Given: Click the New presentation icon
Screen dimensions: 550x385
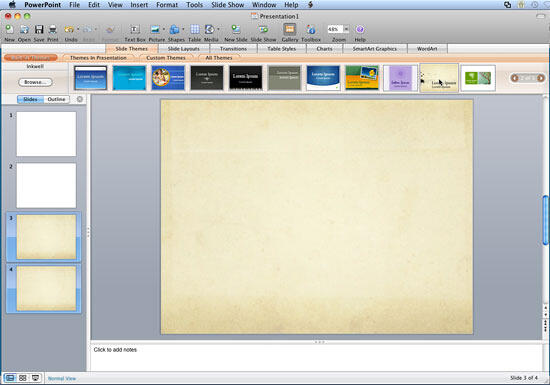Looking at the screenshot, I should coord(9,29).
